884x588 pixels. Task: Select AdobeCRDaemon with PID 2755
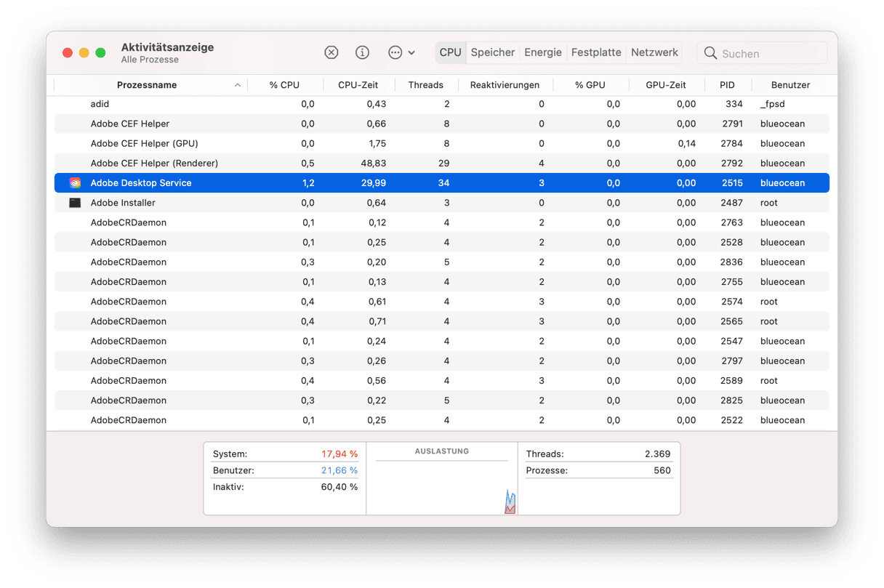tap(442, 282)
